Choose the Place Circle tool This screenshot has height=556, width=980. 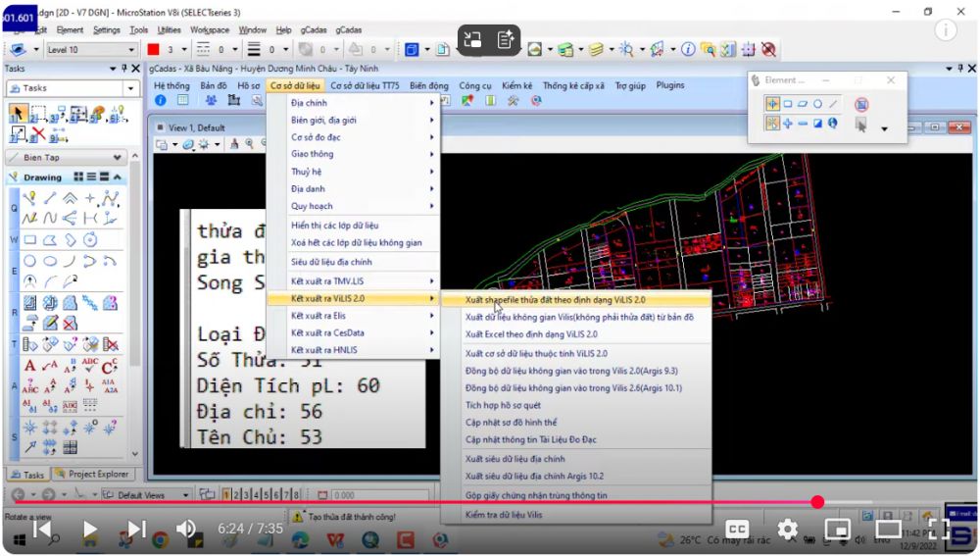30,261
